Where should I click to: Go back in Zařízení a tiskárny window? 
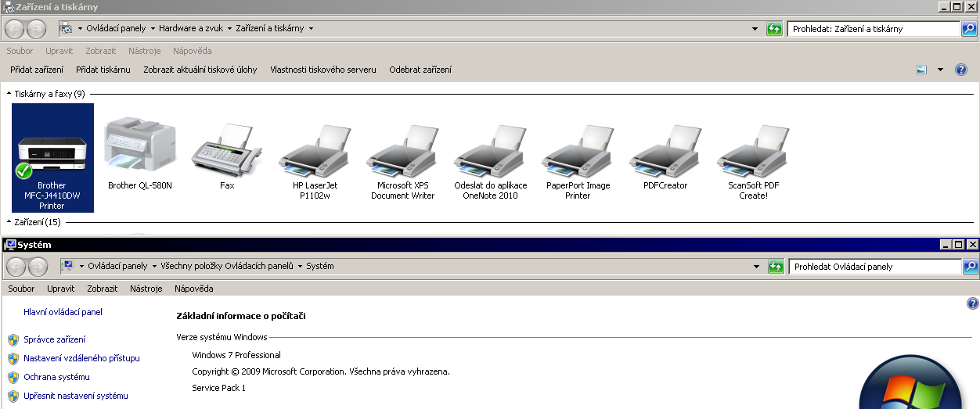tap(15, 29)
